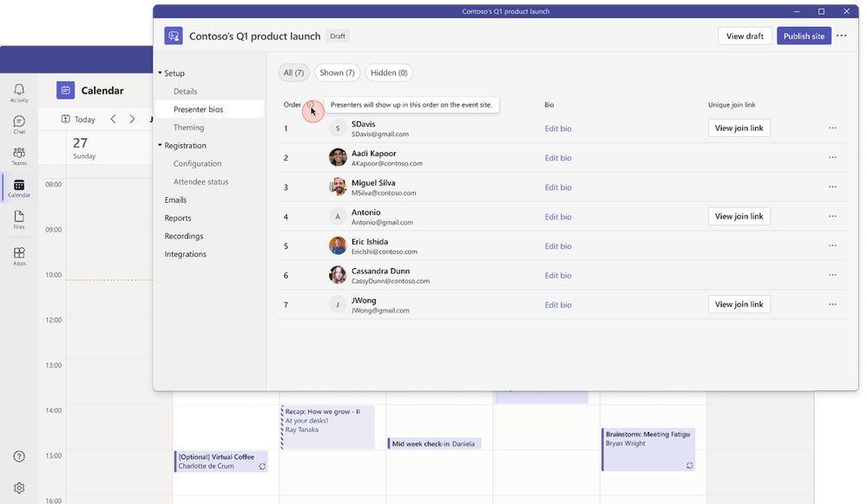Open the Mid week check-in event
This screenshot has width=867, height=504.
tap(434, 444)
